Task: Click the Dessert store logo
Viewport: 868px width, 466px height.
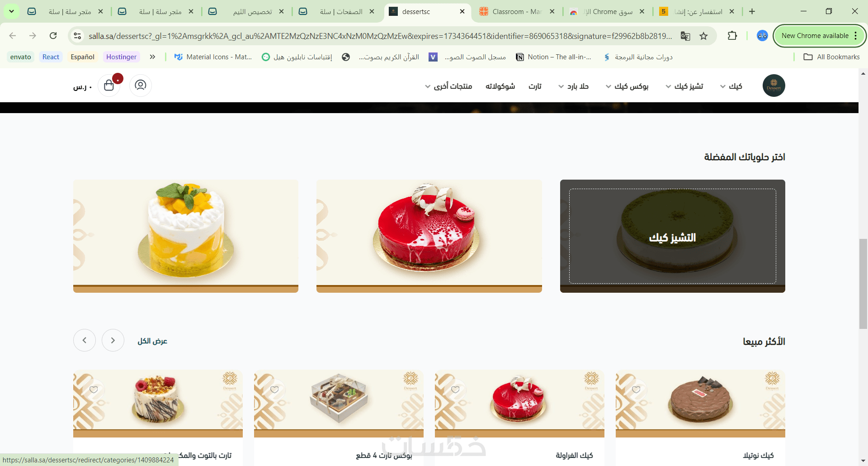Action: [x=774, y=86]
